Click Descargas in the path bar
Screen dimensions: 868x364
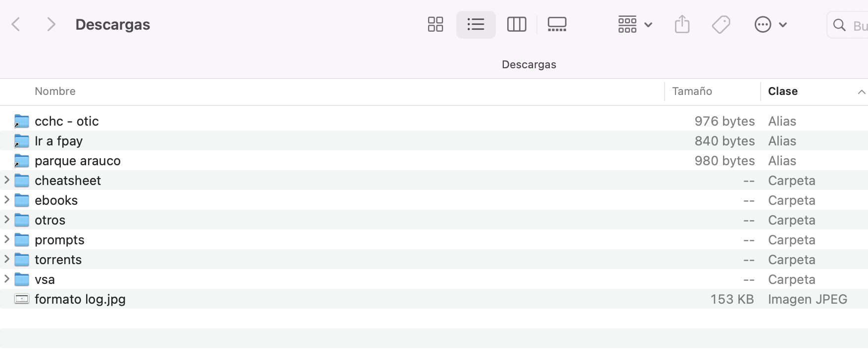[x=529, y=65]
